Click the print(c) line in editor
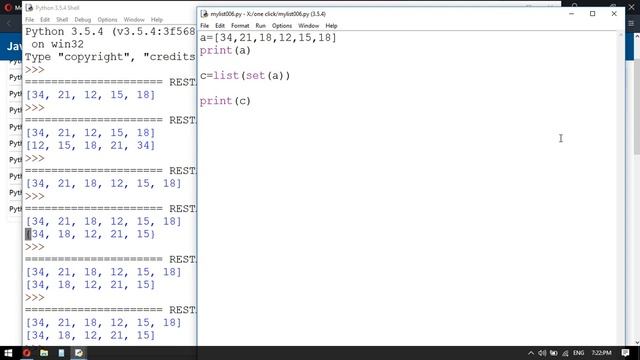640x360 pixels. point(225,101)
